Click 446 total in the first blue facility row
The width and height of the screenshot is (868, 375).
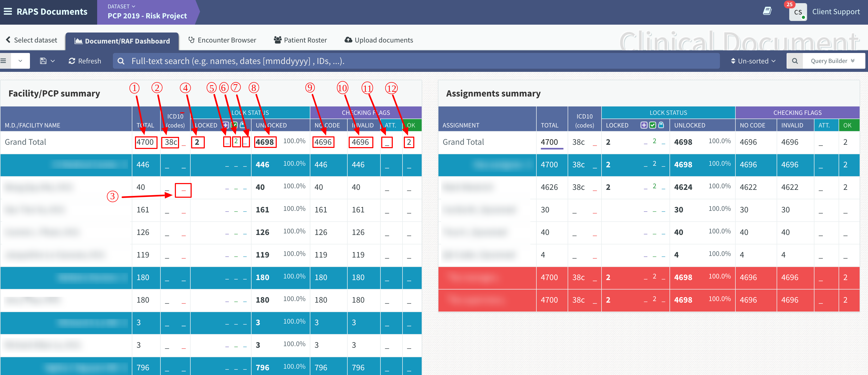[143, 165]
